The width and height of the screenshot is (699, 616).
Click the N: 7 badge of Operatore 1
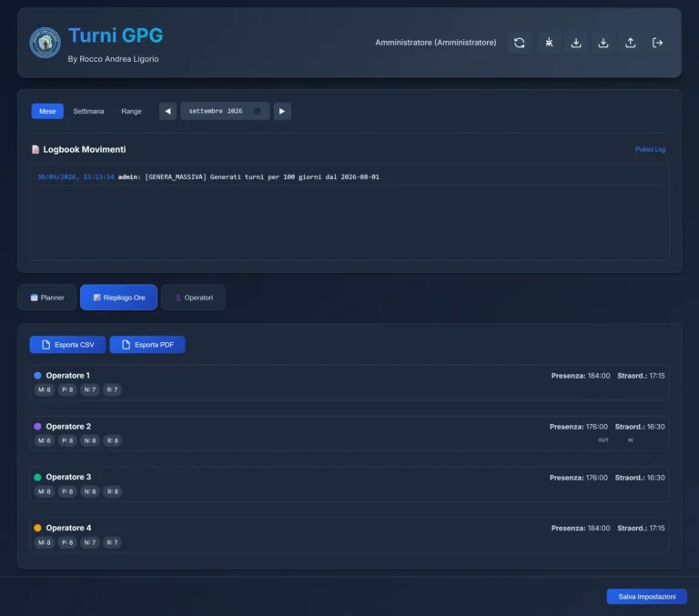point(89,389)
